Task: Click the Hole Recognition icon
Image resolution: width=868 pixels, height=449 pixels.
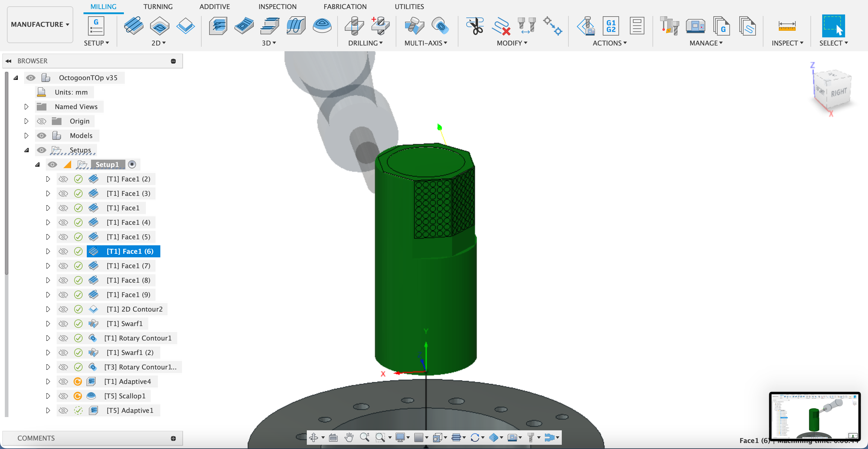Action: pyautogui.click(x=380, y=26)
